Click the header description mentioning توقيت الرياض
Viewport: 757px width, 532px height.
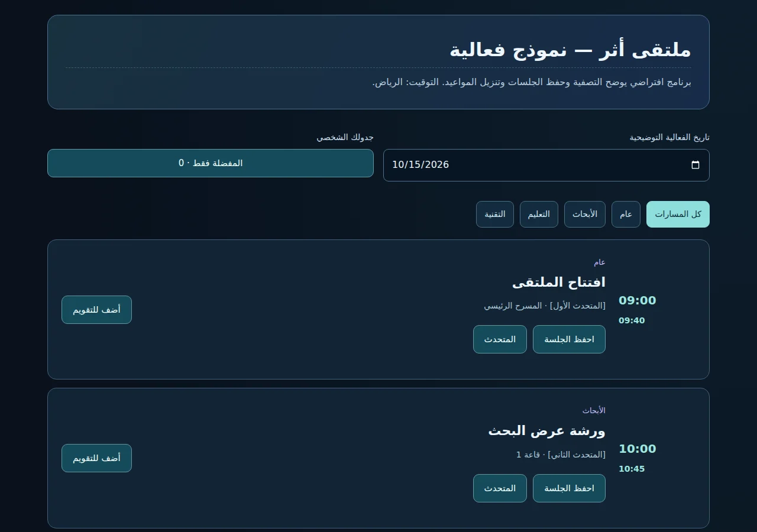[x=532, y=82]
